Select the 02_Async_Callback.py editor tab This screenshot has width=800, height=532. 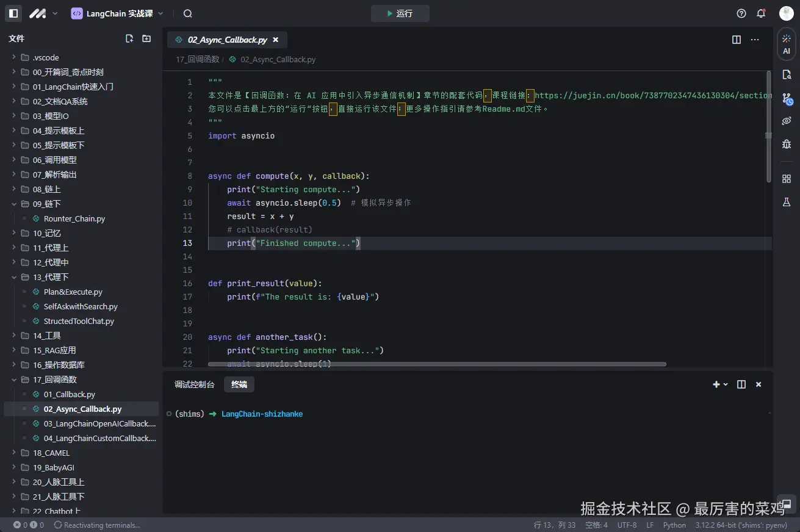click(227, 40)
